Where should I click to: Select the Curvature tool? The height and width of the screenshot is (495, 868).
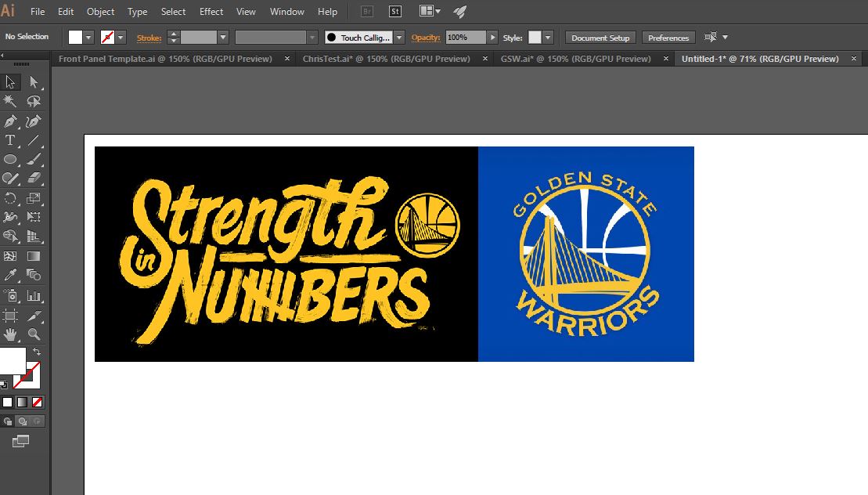(34, 121)
